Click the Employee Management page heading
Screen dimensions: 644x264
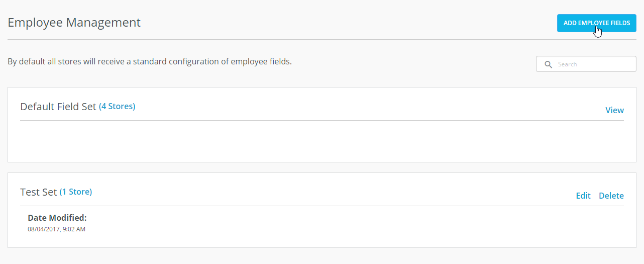coord(74,23)
